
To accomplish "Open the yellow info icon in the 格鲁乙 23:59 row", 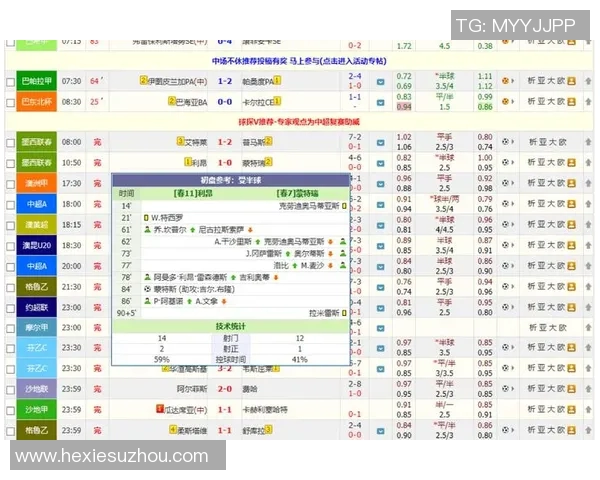I will [571, 430].
